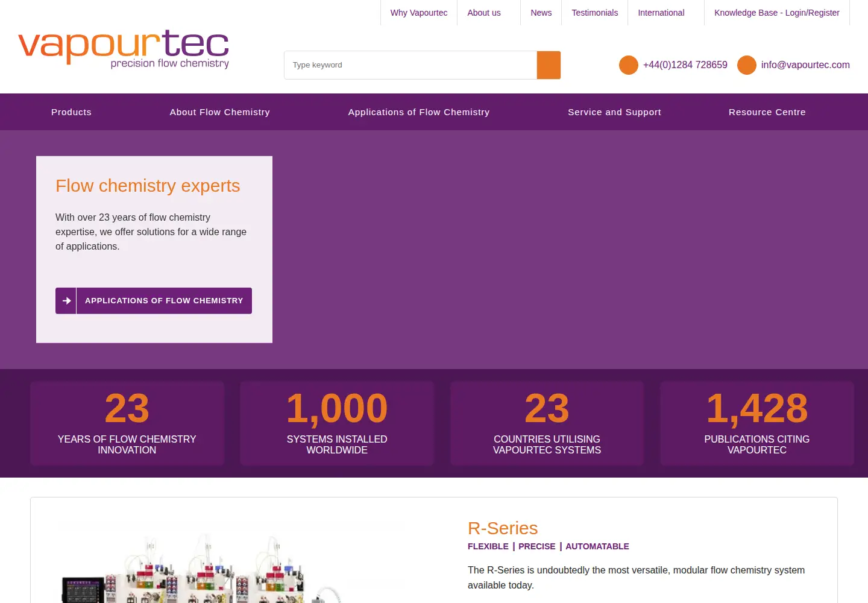The width and height of the screenshot is (868, 603).
Task: Click the Flow chemistry experts heading
Action: pos(148,186)
